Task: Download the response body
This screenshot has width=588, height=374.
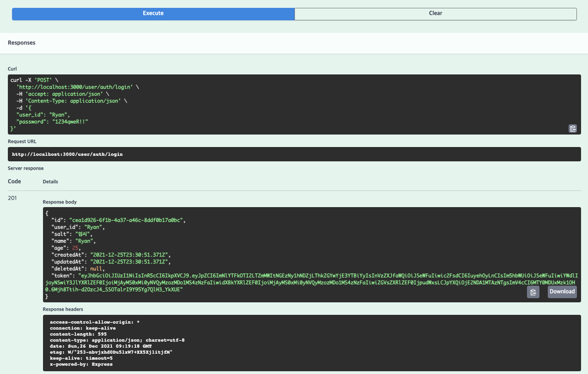Action: click(x=562, y=292)
